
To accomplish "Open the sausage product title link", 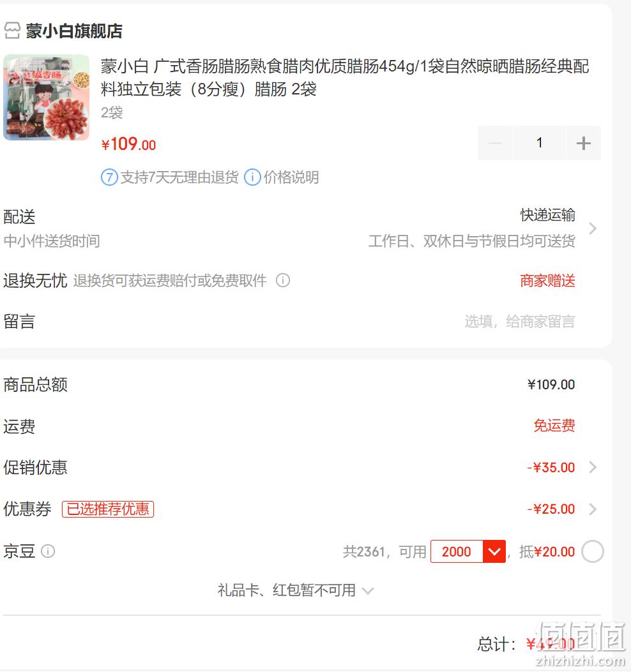I will 344,78.
